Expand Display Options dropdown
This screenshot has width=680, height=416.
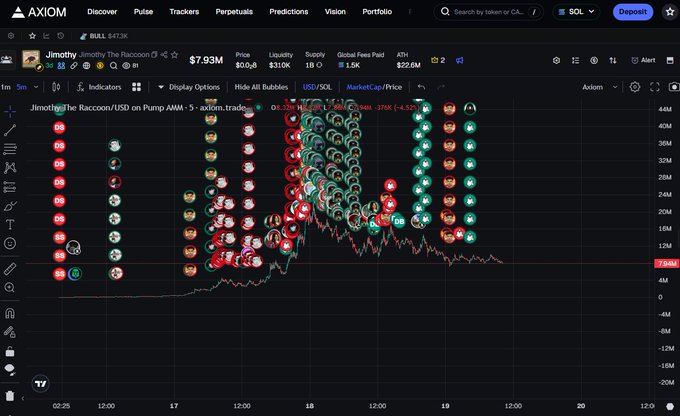[188, 87]
